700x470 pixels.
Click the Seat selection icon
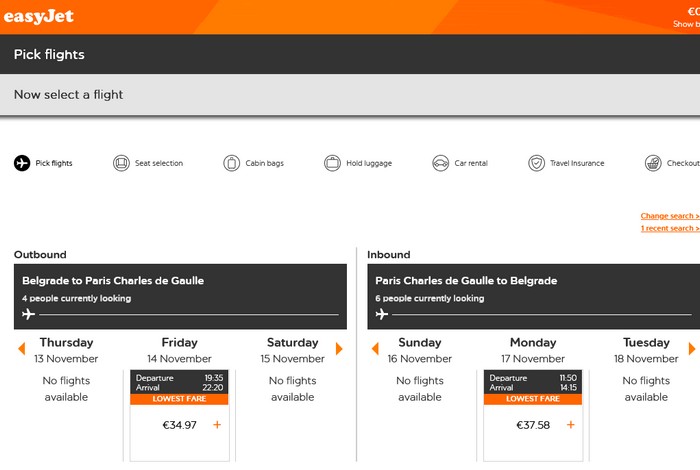[122, 163]
